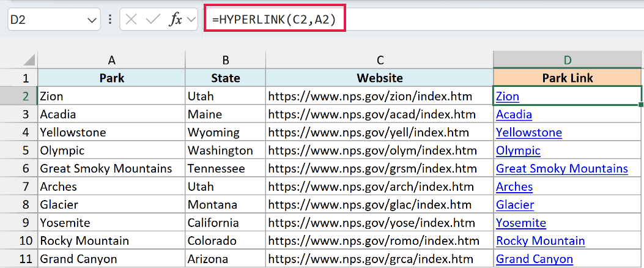Open the Yosemite park link
644x268 pixels.
pos(521,223)
